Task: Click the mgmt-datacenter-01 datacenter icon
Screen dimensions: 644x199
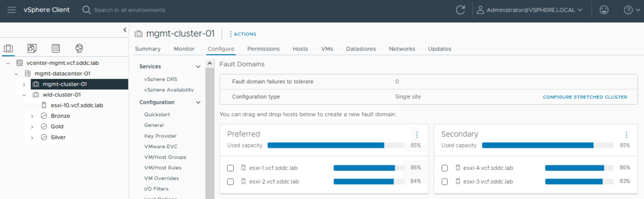Action: (x=28, y=73)
